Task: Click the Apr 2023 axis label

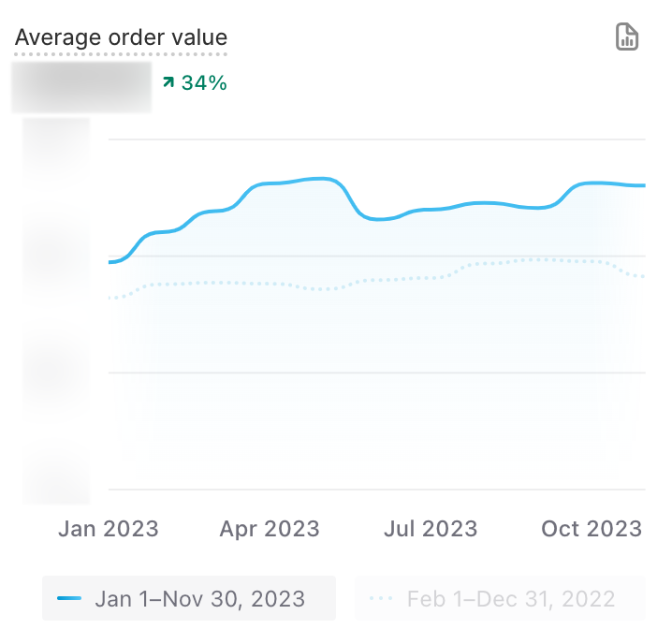Action: point(270,529)
